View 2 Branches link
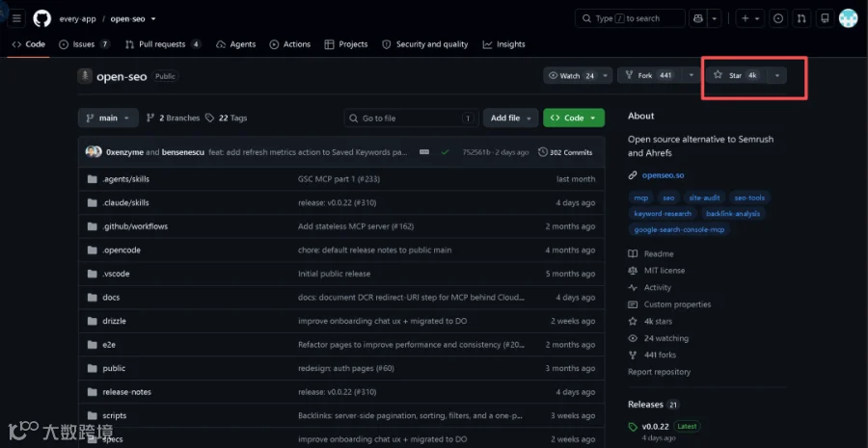The width and height of the screenshot is (868, 448). (173, 118)
